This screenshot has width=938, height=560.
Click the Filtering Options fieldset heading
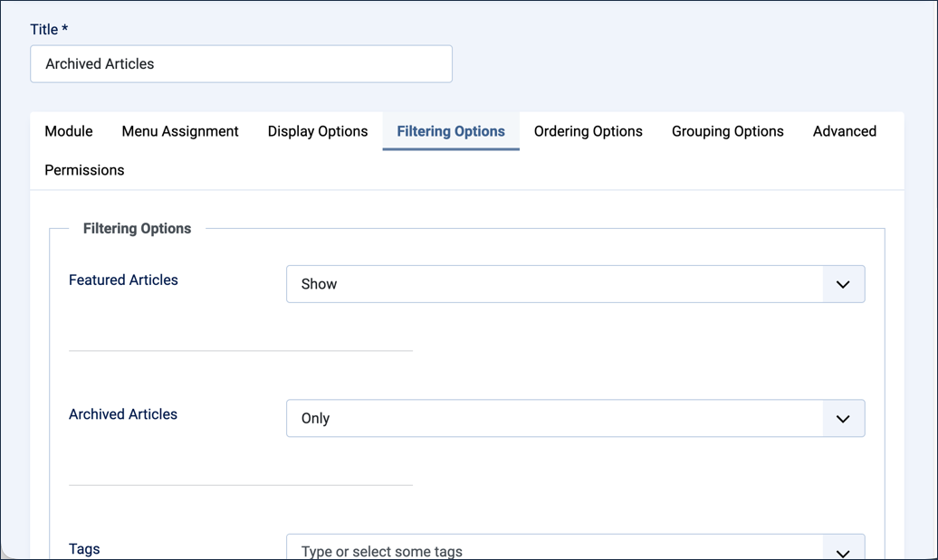(137, 228)
